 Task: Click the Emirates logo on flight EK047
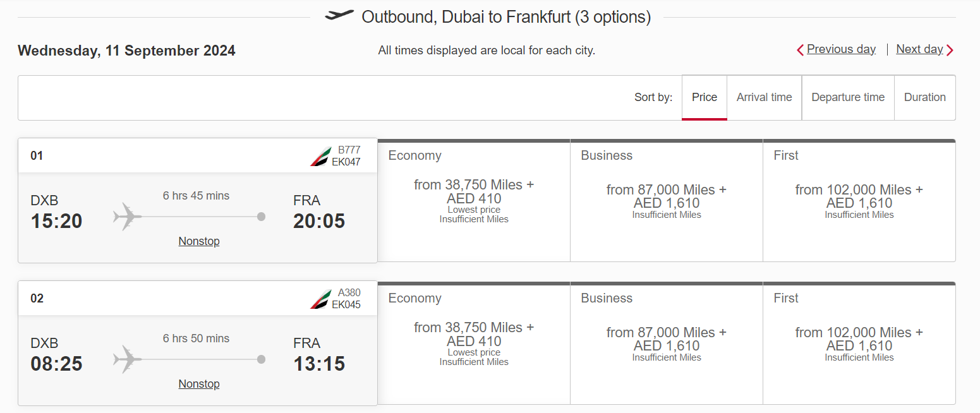[320, 156]
